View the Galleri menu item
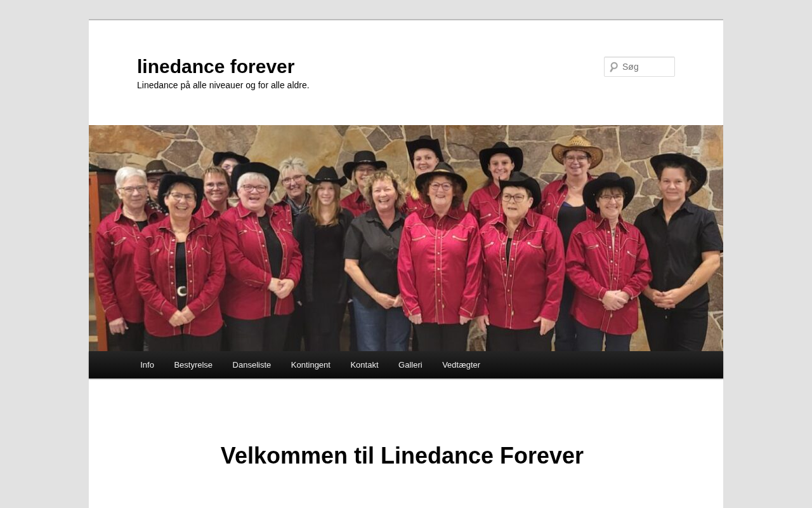This screenshot has width=812, height=508. 410,365
